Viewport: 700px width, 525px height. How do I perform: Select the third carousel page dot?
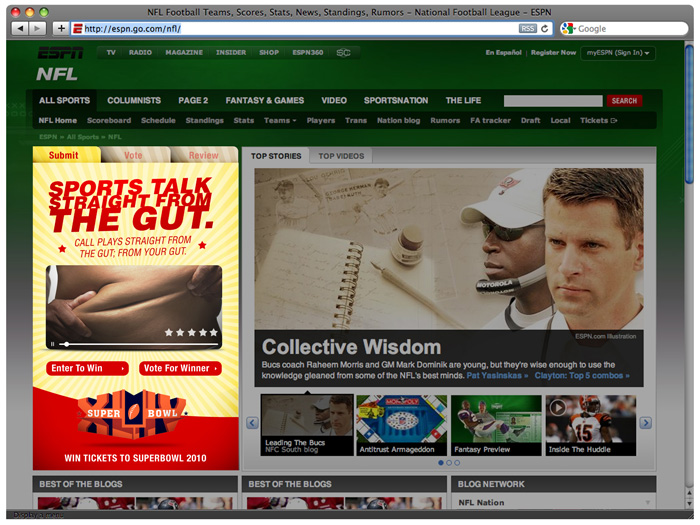point(457,463)
